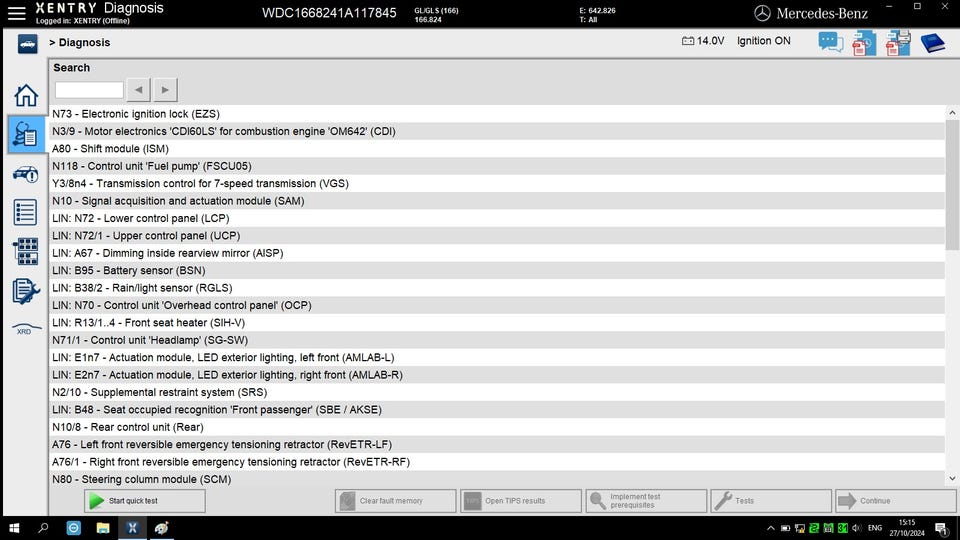Select LIN: R13/1..4 Front seat heater row
960x540 pixels.
[x=497, y=323]
